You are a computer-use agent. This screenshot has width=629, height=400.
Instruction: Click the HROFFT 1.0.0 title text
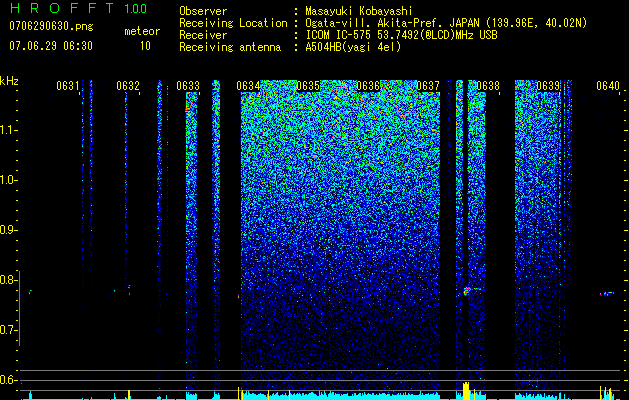(78, 8)
